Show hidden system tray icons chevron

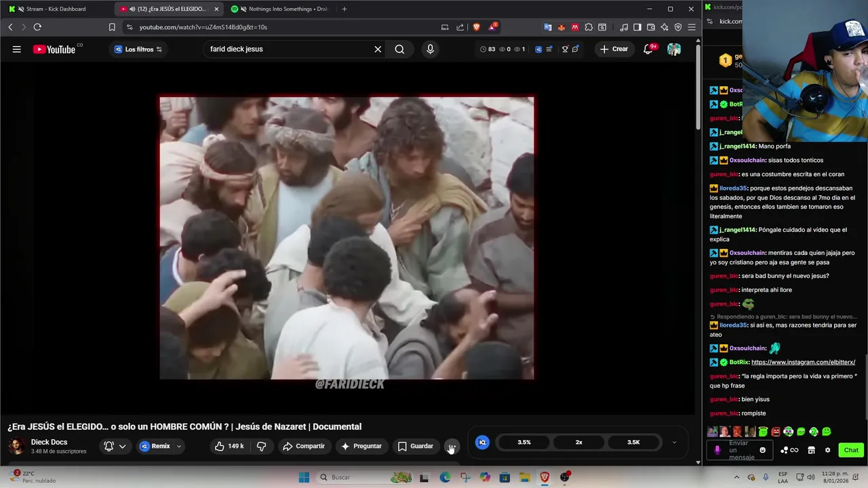click(x=737, y=477)
